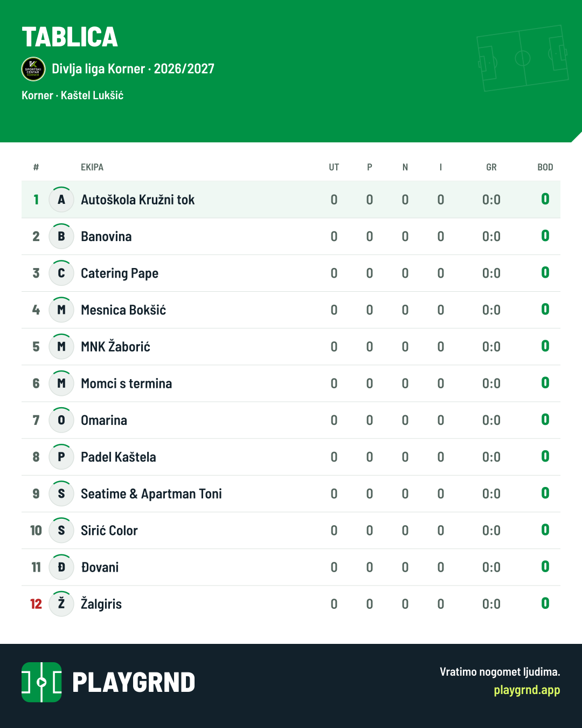The width and height of the screenshot is (582, 728).
Task: Click the Sirić Color team name
Action: (109, 531)
